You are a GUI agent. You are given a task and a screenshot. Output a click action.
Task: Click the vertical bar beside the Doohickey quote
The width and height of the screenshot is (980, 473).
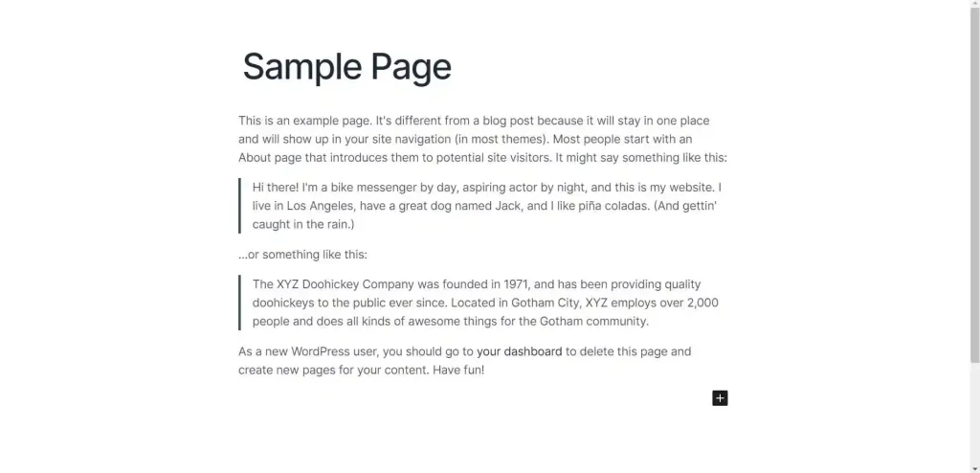[239, 303]
